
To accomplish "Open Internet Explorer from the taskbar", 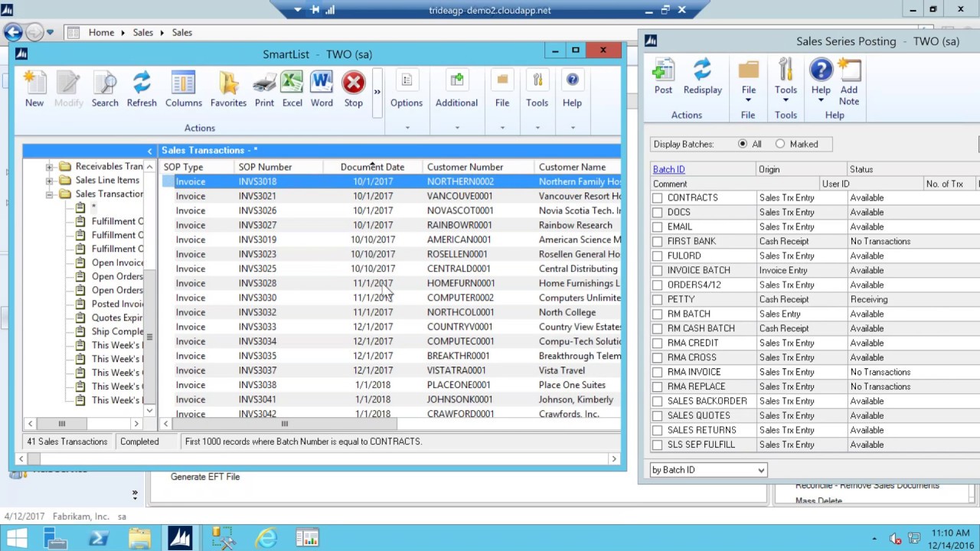I will (266, 538).
